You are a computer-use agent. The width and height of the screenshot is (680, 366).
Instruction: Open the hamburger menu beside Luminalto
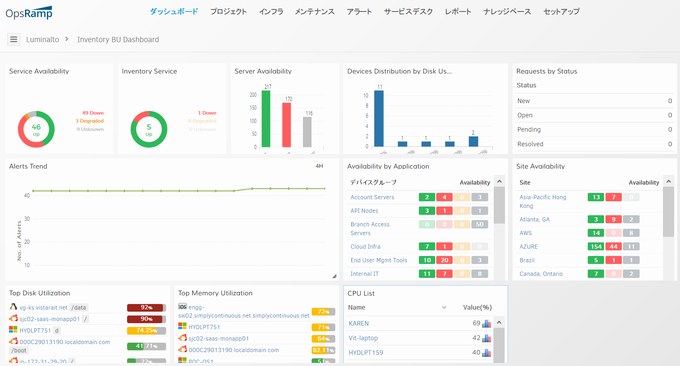pos(13,39)
